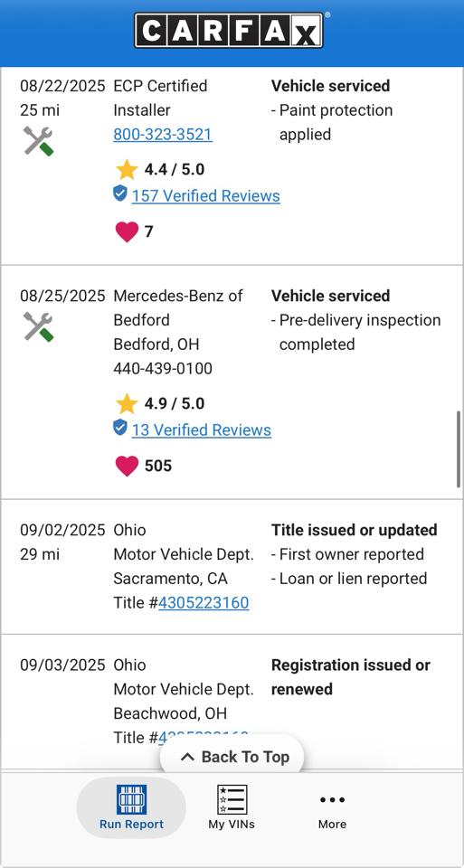Tap the heart icon showing 7 favorites
This screenshot has height=868, width=464.
(x=127, y=231)
